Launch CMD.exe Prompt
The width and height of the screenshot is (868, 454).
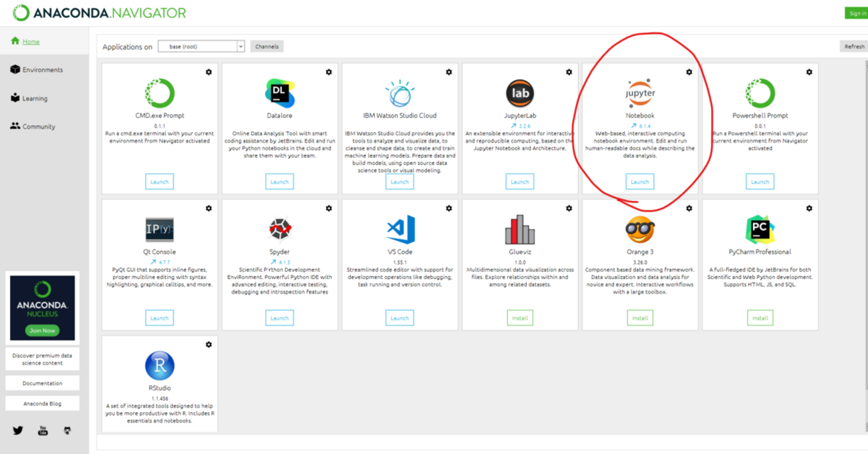point(159,182)
